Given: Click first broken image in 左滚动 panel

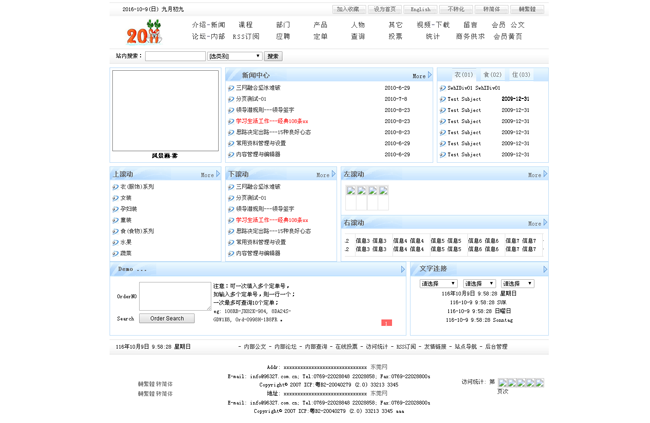Looking at the screenshot, I should [x=351, y=191].
